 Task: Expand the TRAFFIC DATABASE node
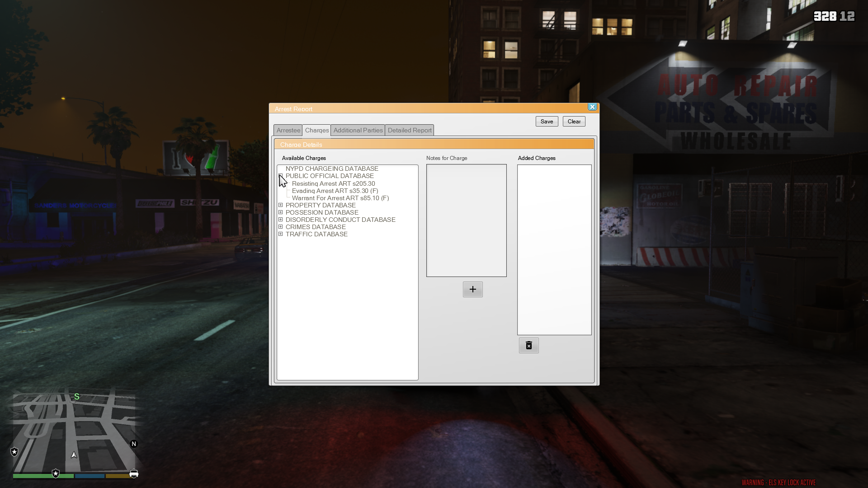pyautogui.click(x=281, y=234)
